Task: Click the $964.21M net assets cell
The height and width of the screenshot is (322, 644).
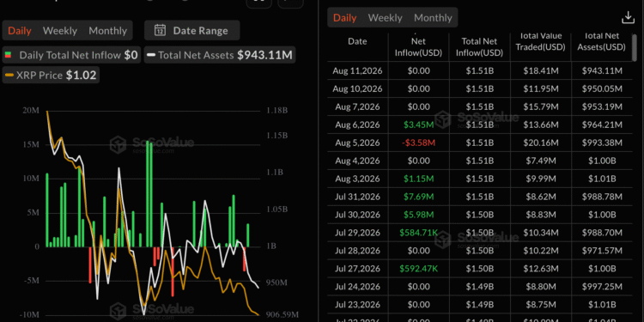Action: pos(602,125)
